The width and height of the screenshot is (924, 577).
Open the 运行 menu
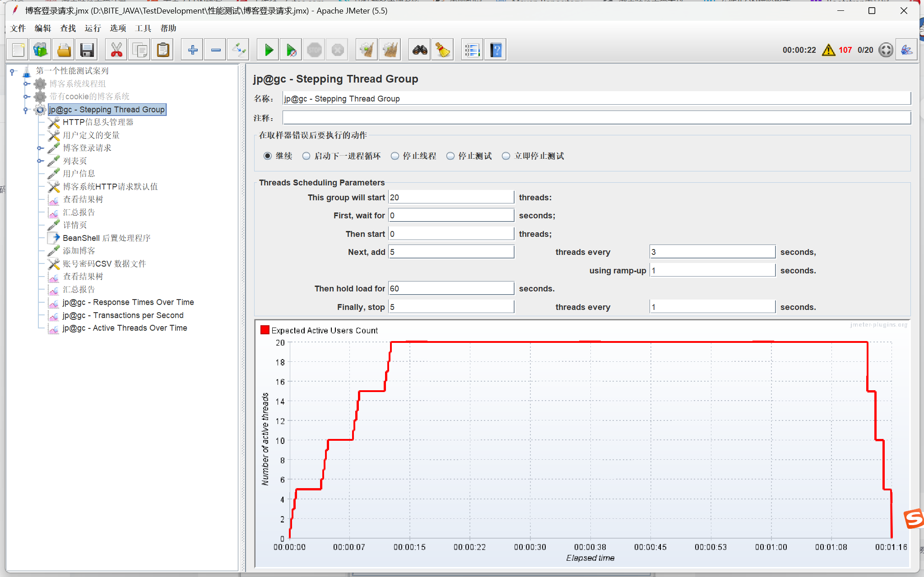click(x=93, y=28)
